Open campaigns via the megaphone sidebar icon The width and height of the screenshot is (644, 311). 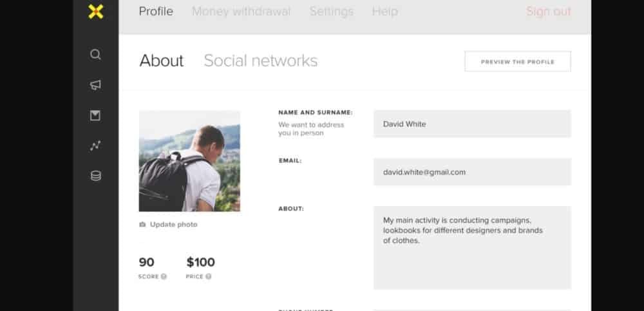(x=95, y=85)
